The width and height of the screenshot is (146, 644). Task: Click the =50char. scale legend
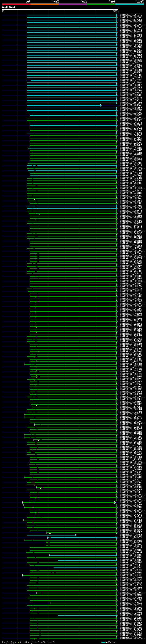coord(109,642)
